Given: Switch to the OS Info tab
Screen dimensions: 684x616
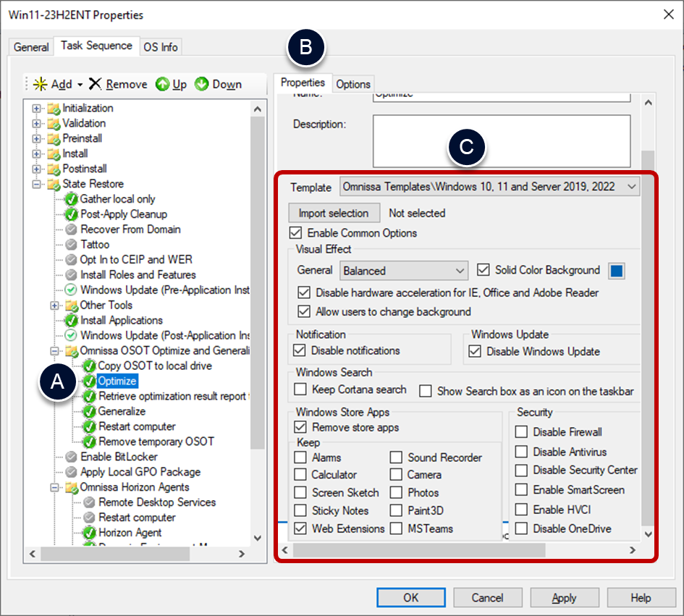Looking at the screenshot, I should tap(160, 47).
